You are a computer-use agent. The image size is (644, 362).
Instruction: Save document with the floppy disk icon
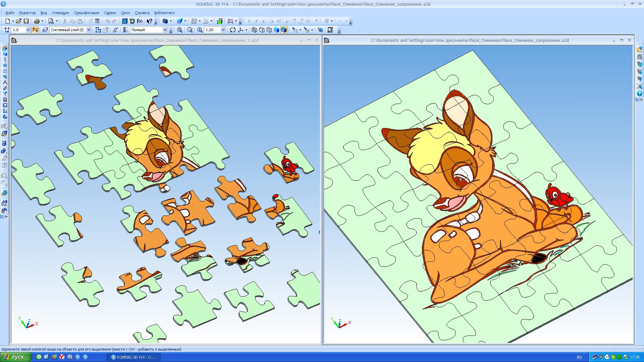point(26,21)
